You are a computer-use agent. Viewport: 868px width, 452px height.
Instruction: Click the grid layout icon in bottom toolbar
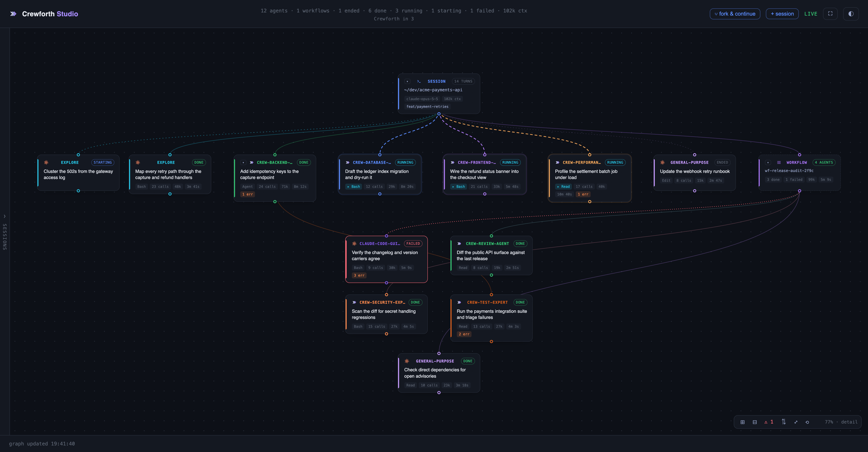[742, 422]
